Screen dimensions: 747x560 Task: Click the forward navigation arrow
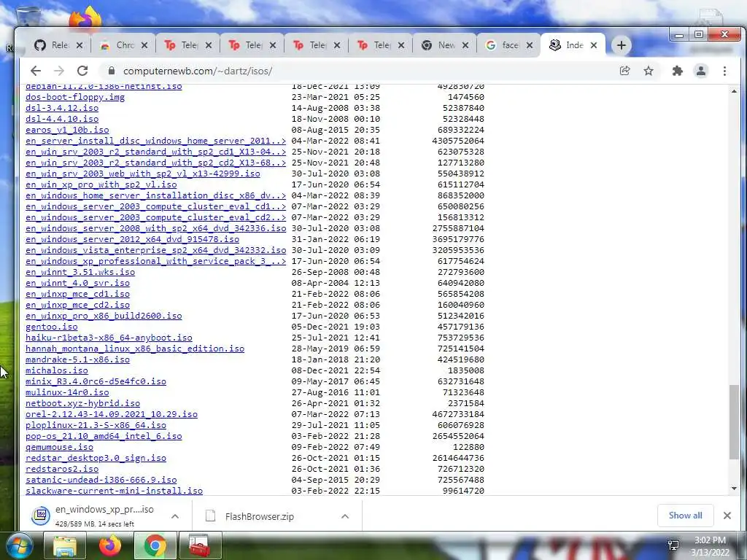[59, 71]
